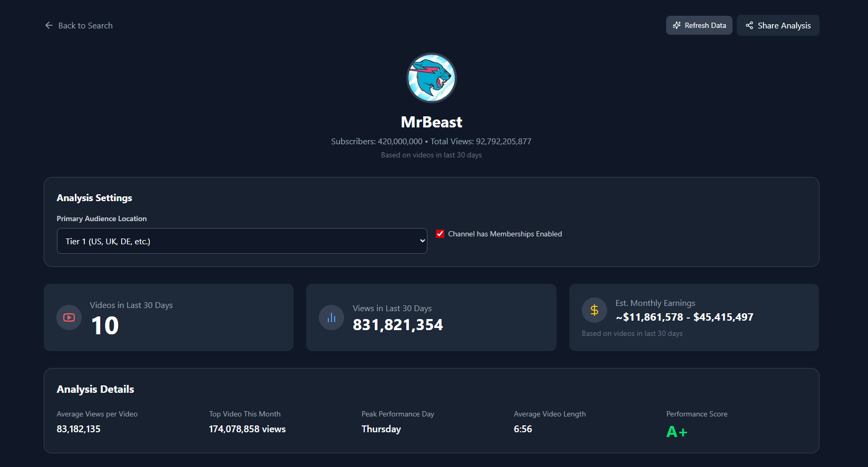Screen dimensions: 868x467
Task: Click the Analysis Details heading
Action: point(95,389)
